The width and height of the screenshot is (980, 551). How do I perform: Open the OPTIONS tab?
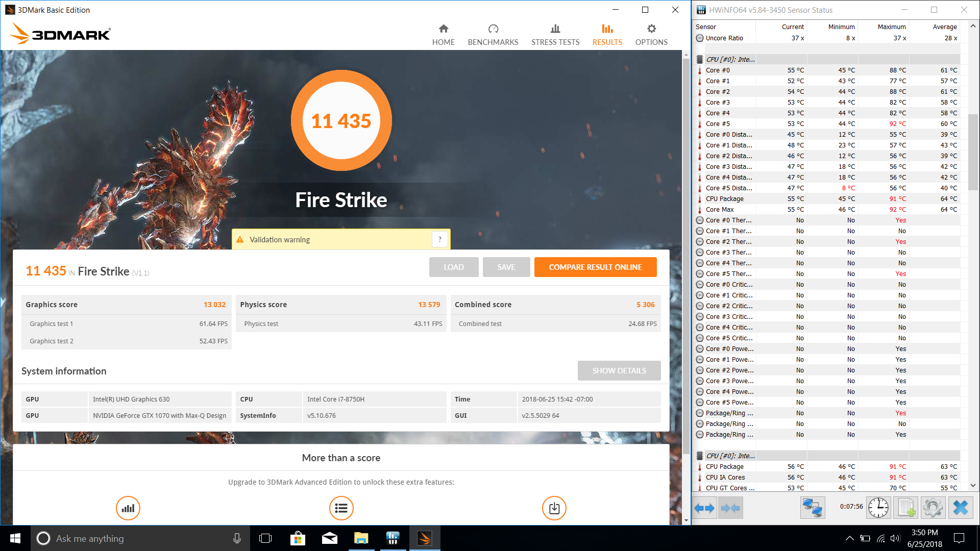pos(651,35)
